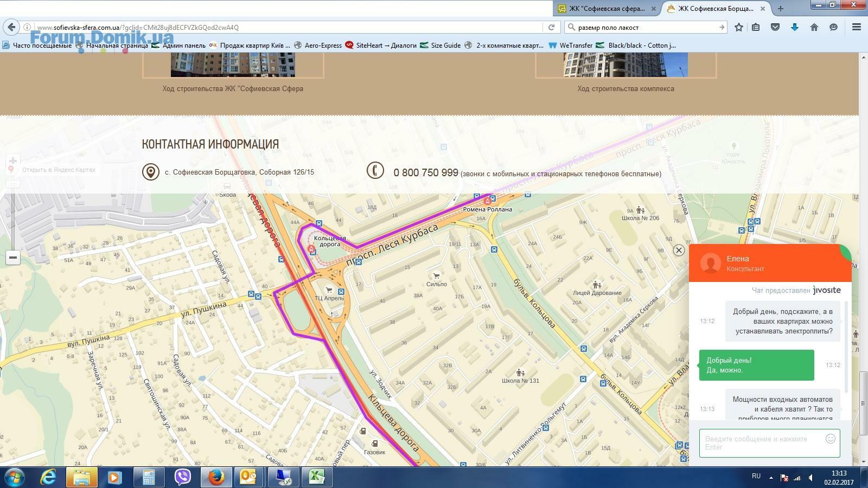This screenshot has height=488, width=868.
Task: Open the downloads arrow icon
Action: click(795, 27)
